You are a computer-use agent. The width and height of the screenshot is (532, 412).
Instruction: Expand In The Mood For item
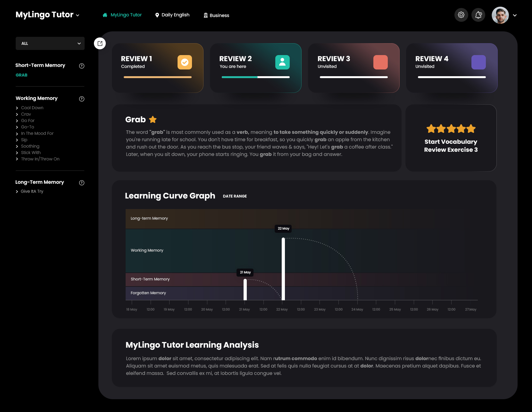click(x=35, y=133)
